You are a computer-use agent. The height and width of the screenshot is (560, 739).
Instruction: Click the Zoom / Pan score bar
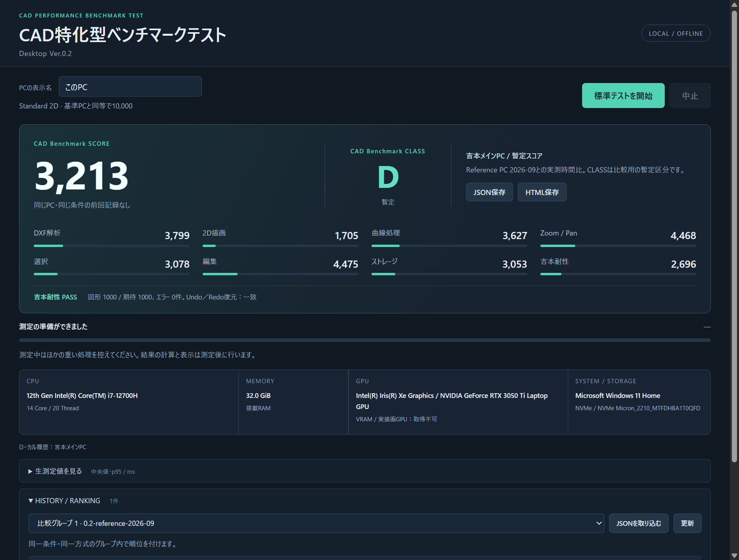coord(618,246)
